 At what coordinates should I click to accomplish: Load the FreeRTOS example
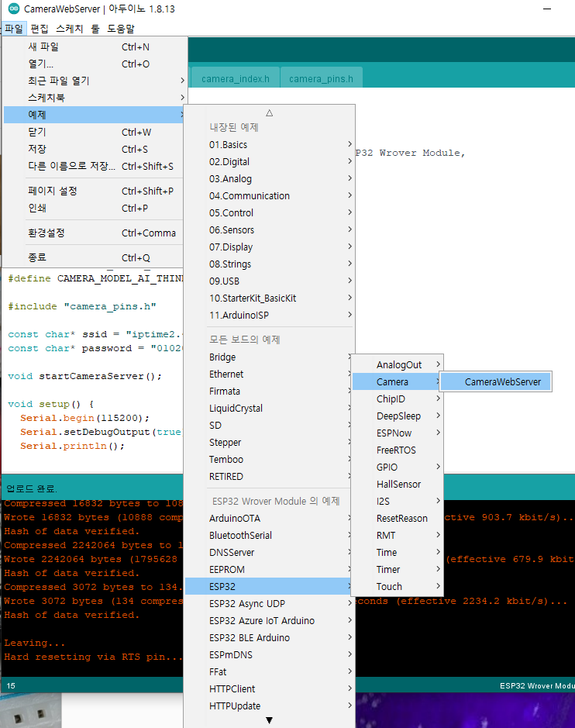(x=398, y=450)
